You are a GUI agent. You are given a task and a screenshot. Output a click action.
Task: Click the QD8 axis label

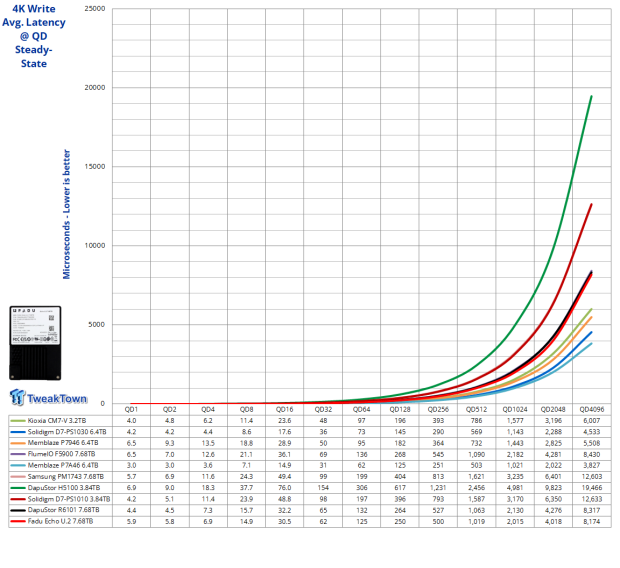click(246, 409)
